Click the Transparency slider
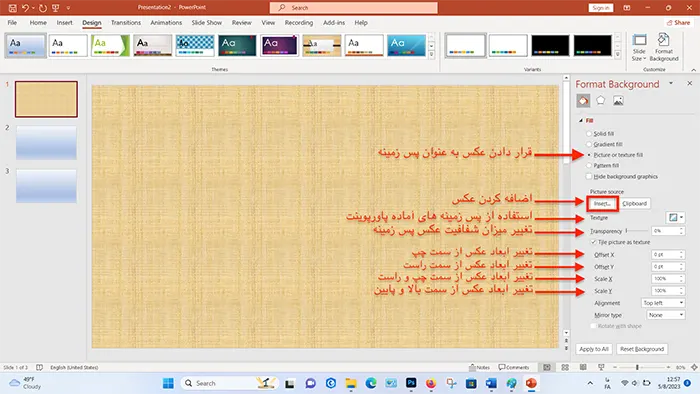The image size is (700, 394). (x=637, y=231)
